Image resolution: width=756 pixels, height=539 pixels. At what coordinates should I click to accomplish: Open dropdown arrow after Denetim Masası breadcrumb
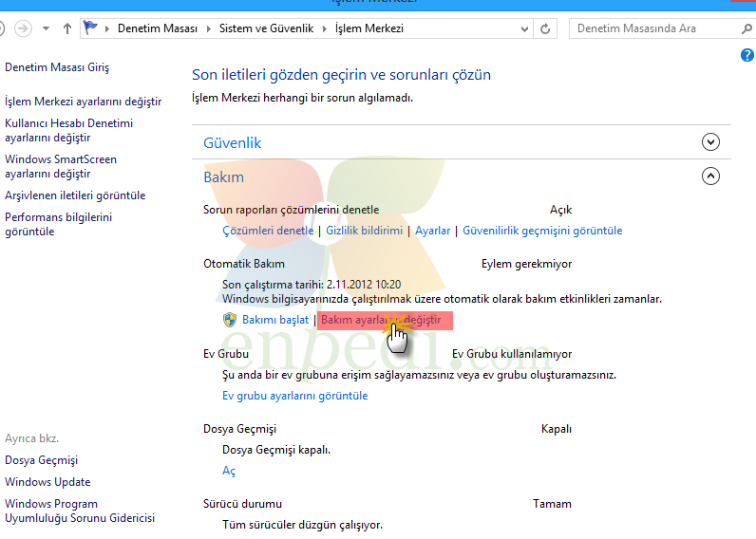(x=207, y=28)
